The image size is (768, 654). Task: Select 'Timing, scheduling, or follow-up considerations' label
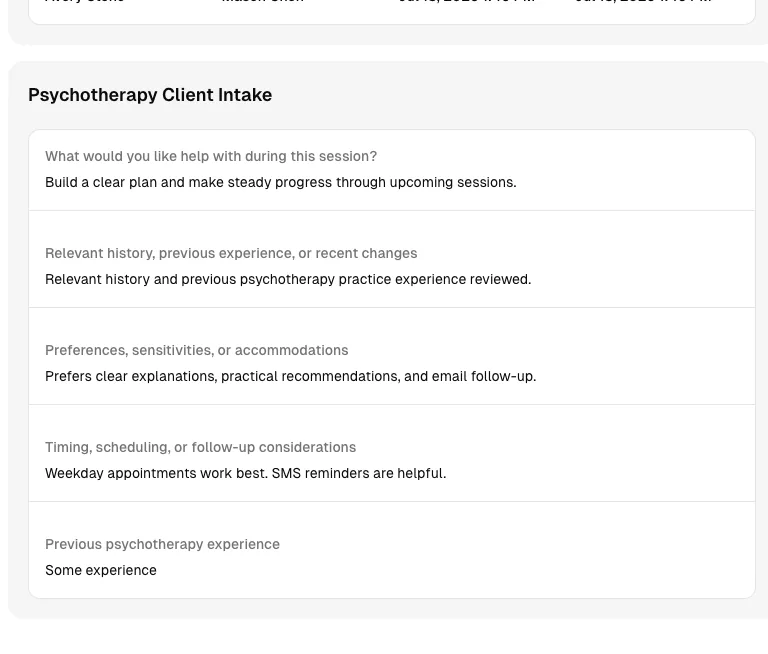[x=200, y=447]
